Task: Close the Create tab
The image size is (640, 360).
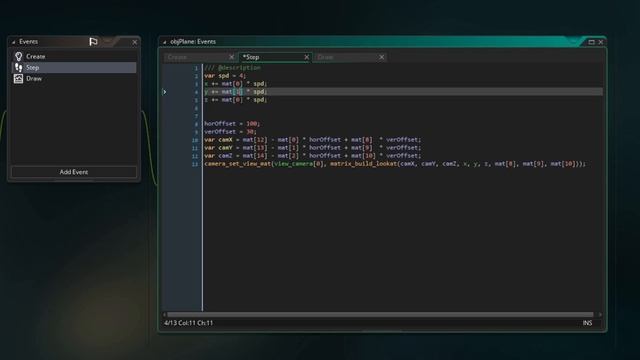Action: point(231,57)
